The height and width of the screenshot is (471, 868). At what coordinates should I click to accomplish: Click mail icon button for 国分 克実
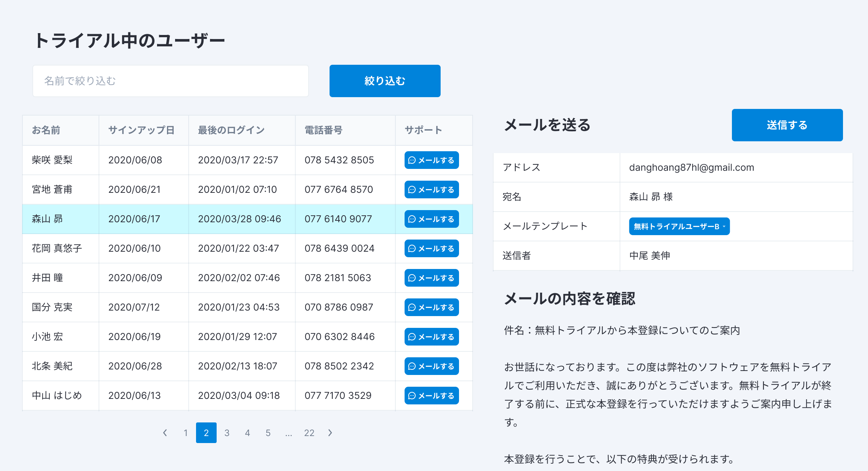coord(431,307)
